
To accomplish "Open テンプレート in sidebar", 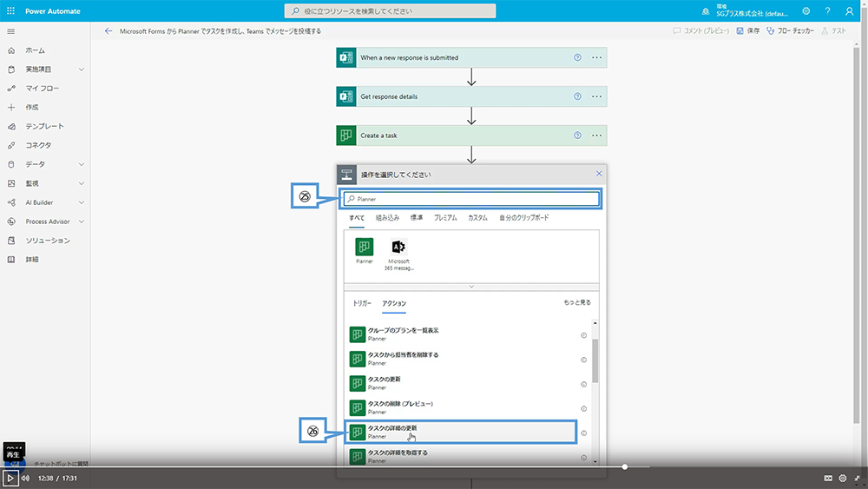I will tap(44, 126).
